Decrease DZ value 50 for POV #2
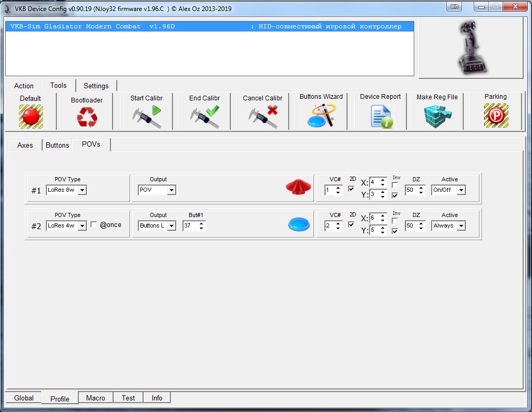Image resolution: width=532 pixels, height=412 pixels. tap(421, 228)
